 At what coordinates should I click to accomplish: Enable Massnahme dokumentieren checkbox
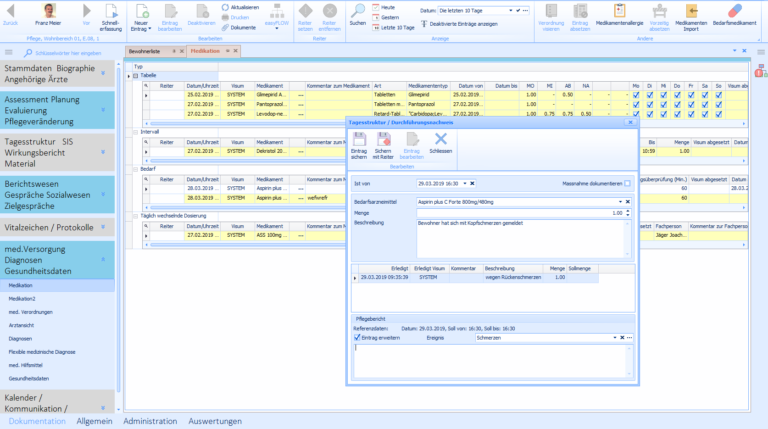click(627, 183)
